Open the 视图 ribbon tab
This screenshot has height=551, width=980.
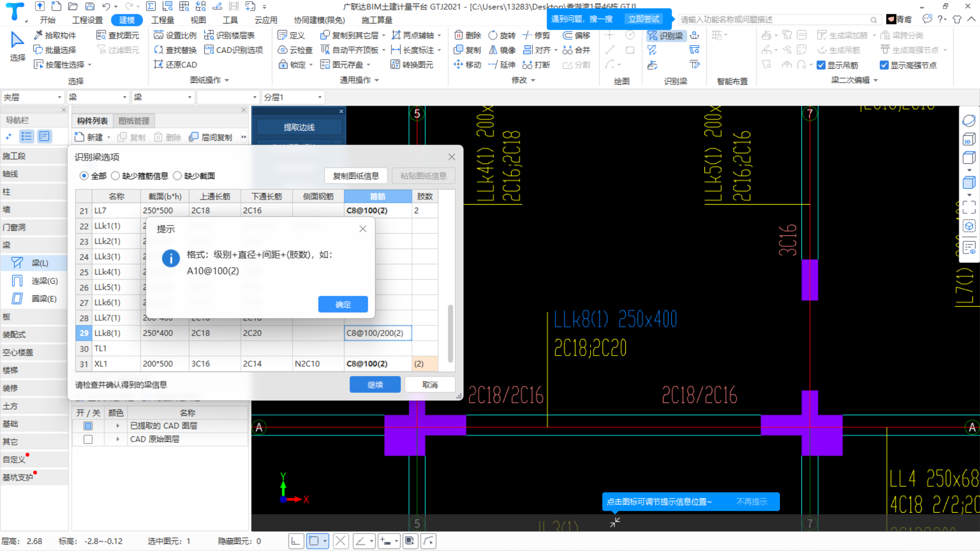pyautogui.click(x=198, y=20)
